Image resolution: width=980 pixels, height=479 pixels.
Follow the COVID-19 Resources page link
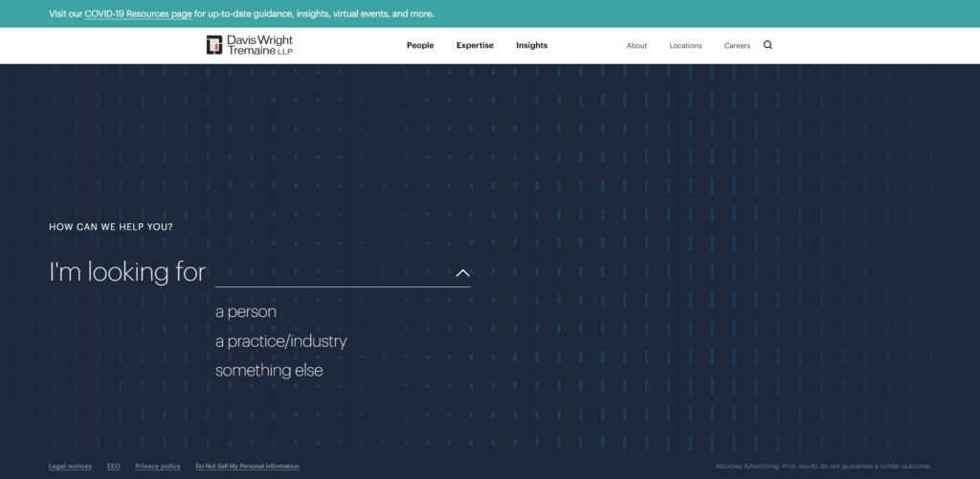click(x=138, y=13)
